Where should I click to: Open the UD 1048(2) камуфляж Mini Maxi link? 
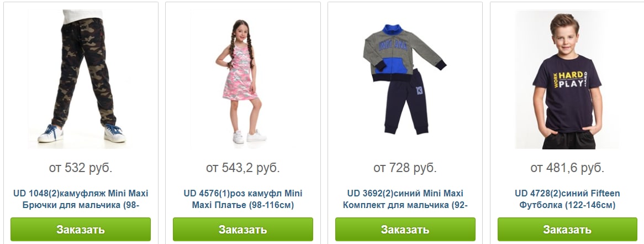coord(81,199)
